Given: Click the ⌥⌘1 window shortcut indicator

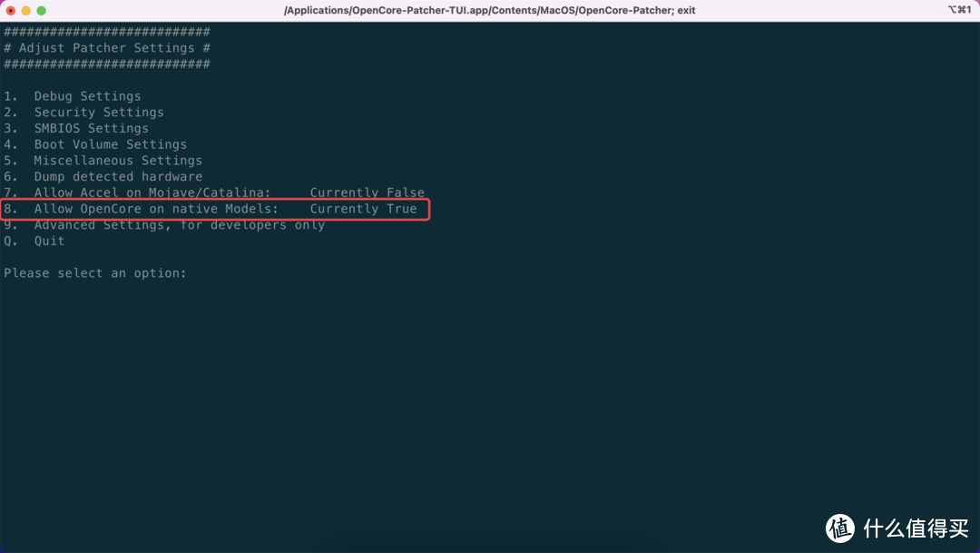Looking at the screenshot, I should tap(959, 10).
